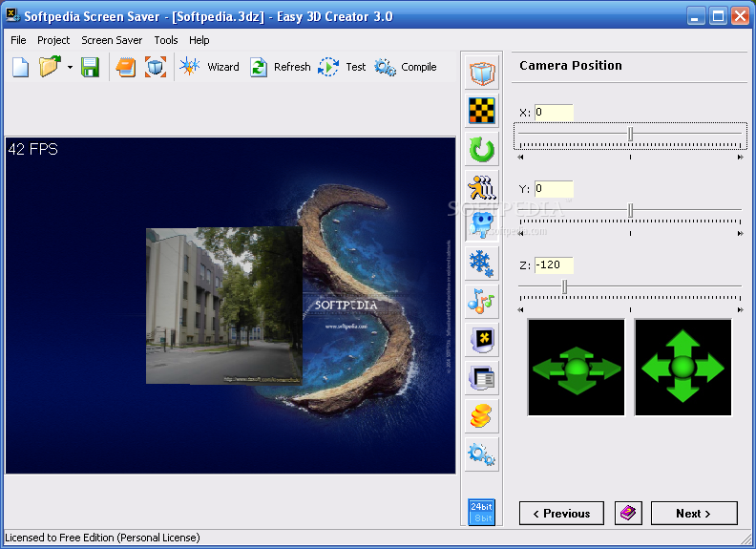This screenshot has height=549, width=756.
Task: Maximize the Easy 3D Creator window
Action: [718, 16]
